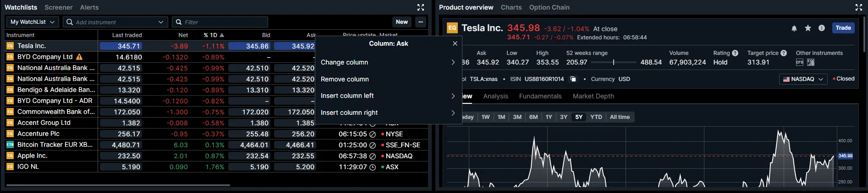Image resolution: width=868 pixels, height=193 pixels.
Task: Choose Remove column
Action: click(388, 79)
